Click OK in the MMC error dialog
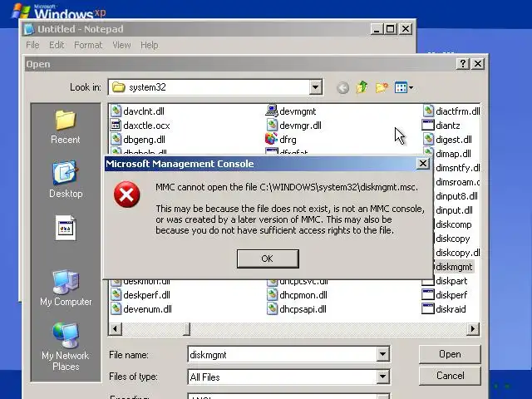 [x=268, y=259]
